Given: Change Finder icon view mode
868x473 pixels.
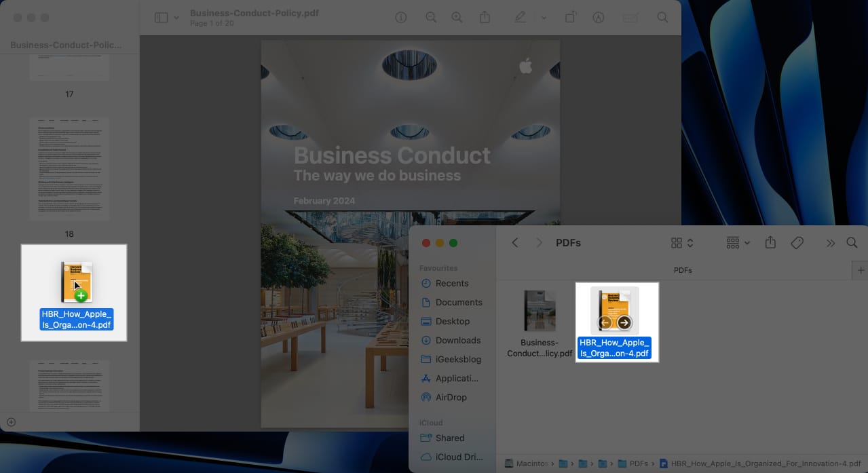Looking at the screenshot, I should 682,243.
